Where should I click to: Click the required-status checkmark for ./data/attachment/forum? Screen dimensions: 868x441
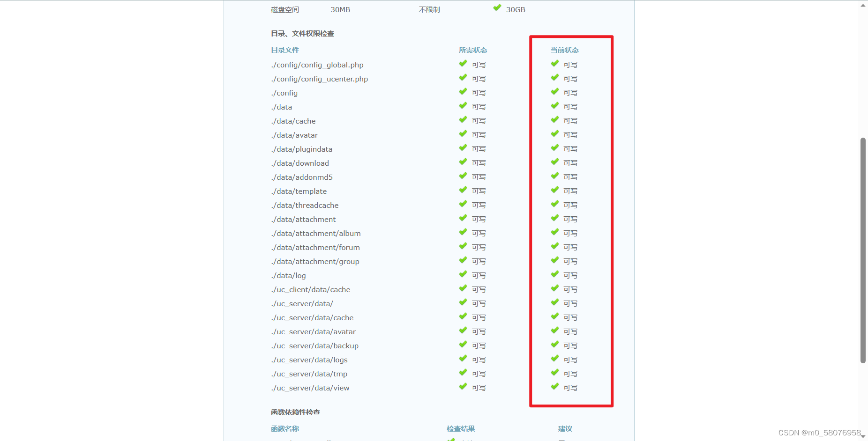(463, 246)
